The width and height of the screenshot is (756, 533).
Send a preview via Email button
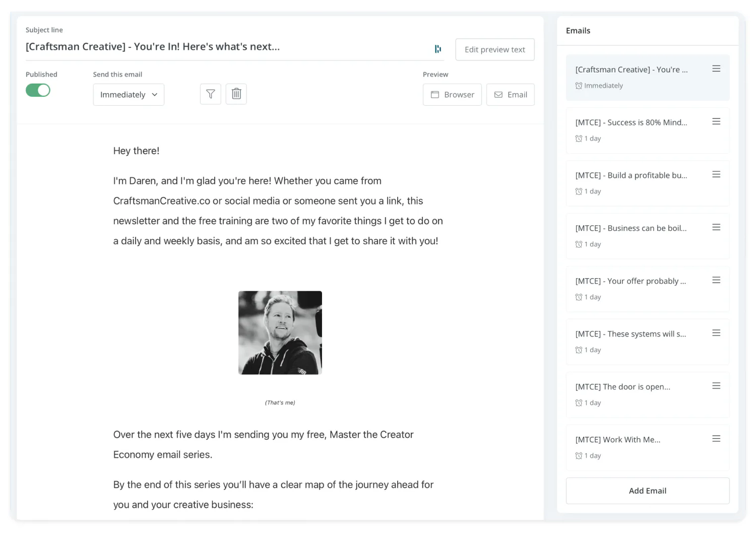510,95
